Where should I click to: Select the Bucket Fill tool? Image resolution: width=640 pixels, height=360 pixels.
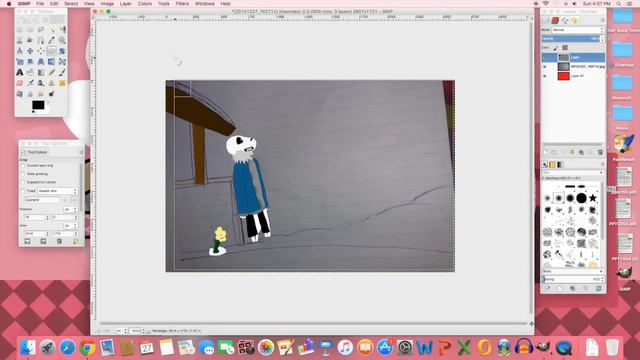click(x=30, y=72)
